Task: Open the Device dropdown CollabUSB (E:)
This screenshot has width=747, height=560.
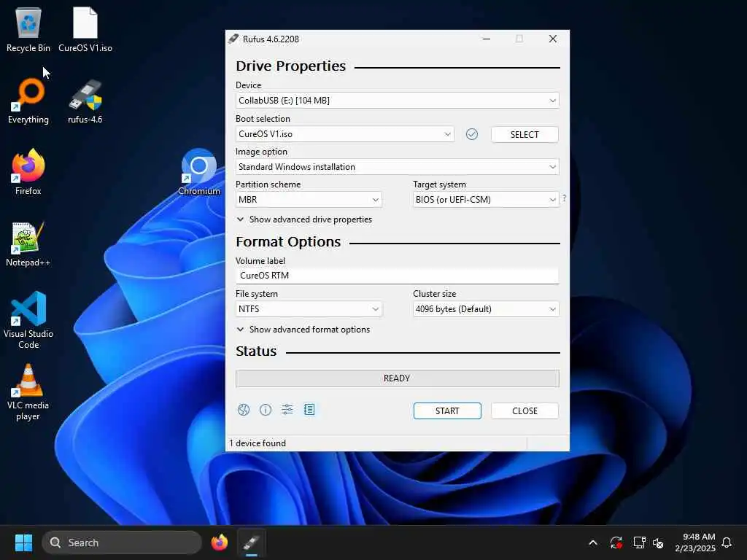Action: point(398,101)
